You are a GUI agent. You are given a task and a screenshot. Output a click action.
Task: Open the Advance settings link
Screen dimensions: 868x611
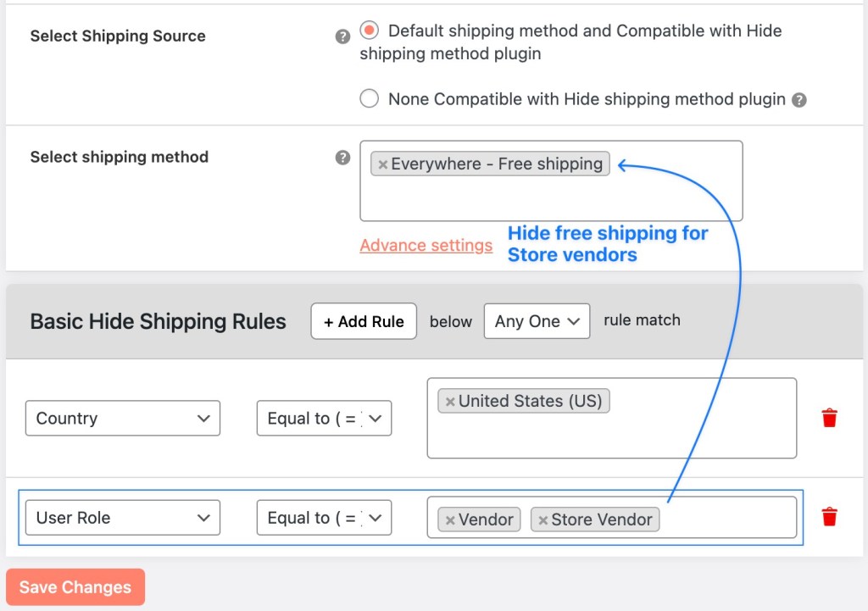426,245
